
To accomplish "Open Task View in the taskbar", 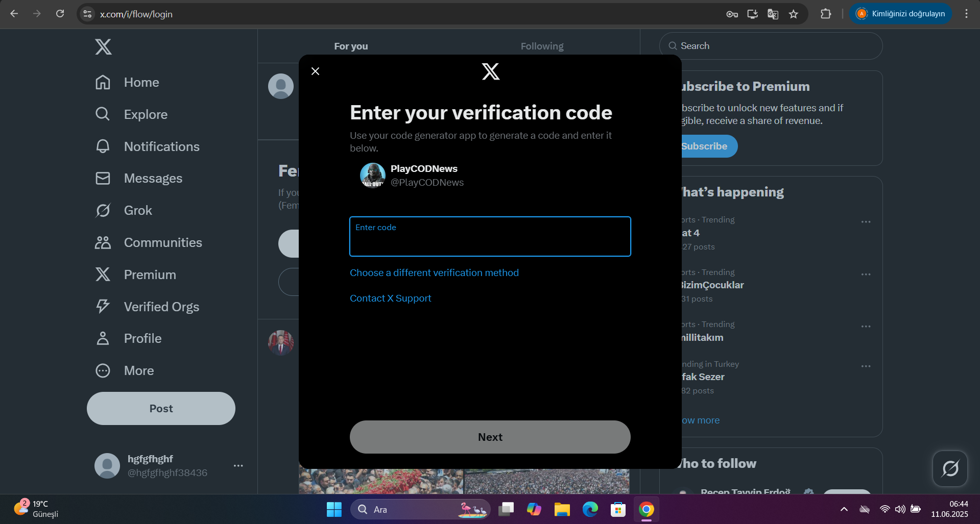I will point(506,509).
